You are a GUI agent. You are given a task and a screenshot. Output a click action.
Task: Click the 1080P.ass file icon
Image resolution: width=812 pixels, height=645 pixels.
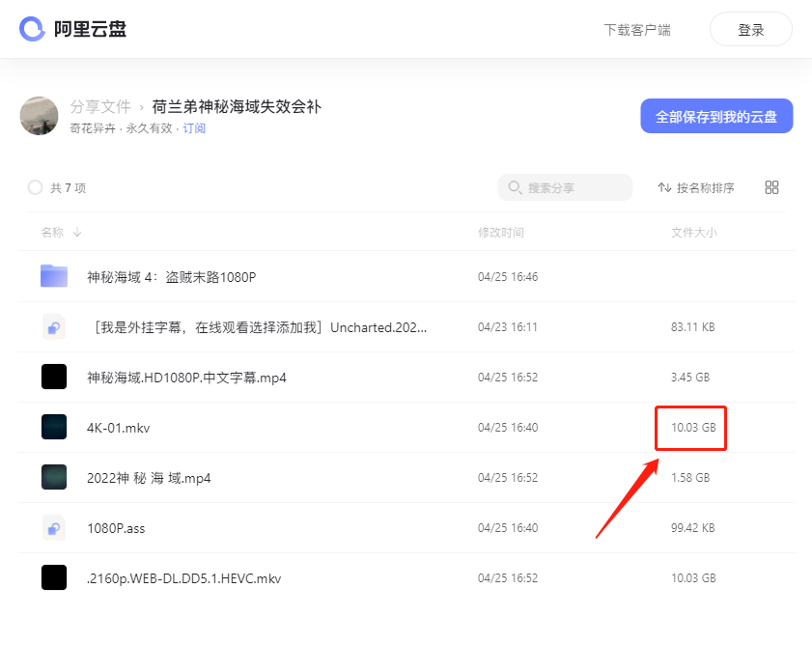click(x=54, y=527)
